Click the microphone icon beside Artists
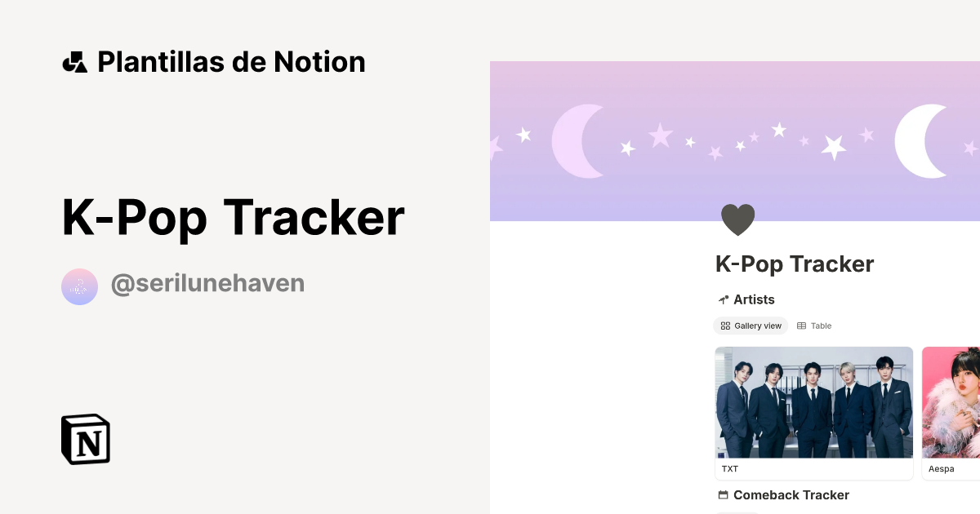Viewport: 980px width, 514px height. (x=723, y=299)
